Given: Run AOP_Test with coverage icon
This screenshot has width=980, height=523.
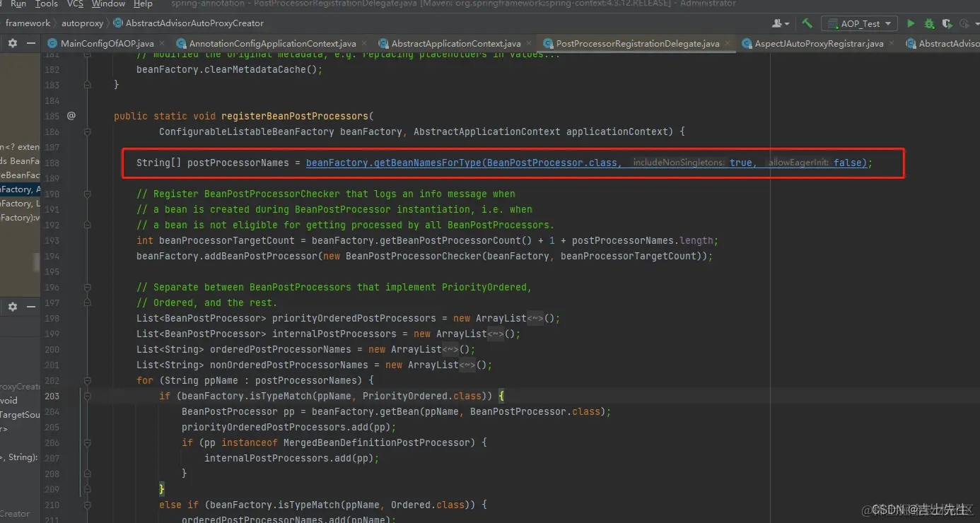Looking at the screenshot, I should pyautogui.click(x=947, y=23).
